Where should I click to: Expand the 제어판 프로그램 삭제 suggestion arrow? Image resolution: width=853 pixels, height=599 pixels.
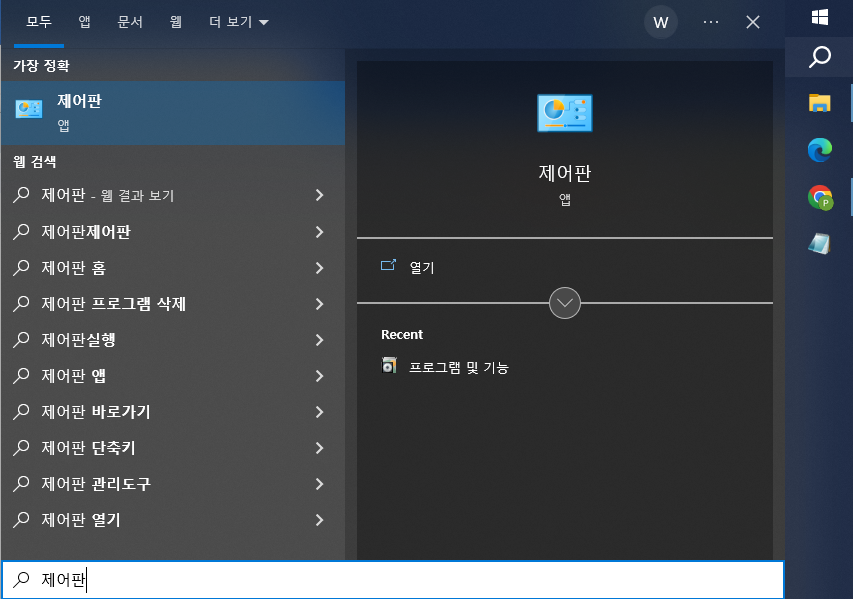pyautogui.click(x=319, y=304)
